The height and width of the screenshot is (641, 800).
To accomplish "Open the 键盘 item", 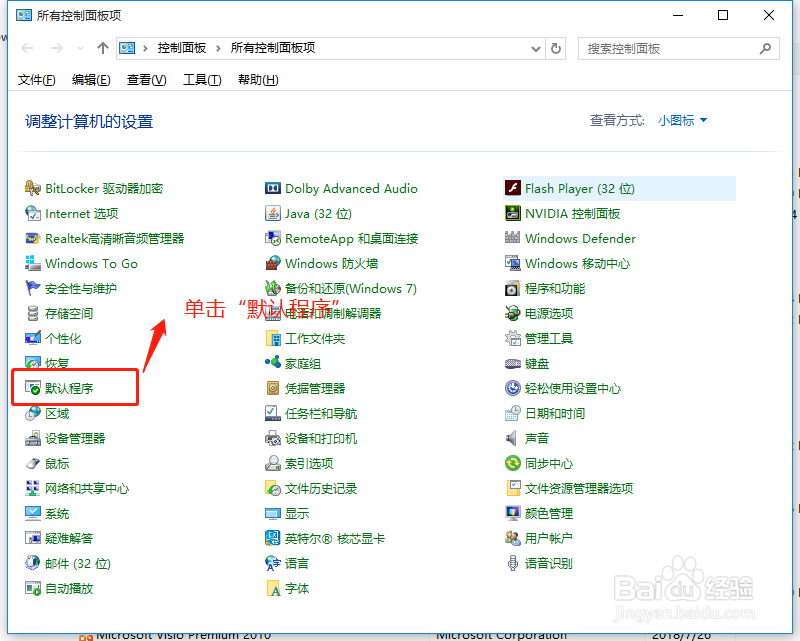I will [x=537, y=363].
